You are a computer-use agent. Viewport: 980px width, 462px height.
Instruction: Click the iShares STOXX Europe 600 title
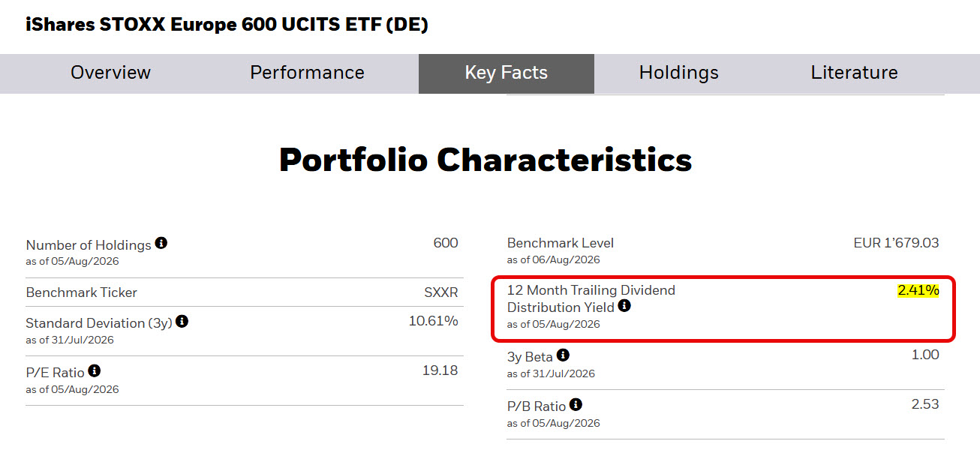coord(227,25)
